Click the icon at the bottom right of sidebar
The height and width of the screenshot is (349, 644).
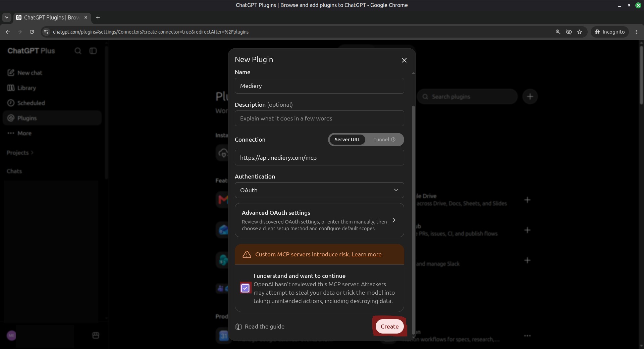pos(96,335)
